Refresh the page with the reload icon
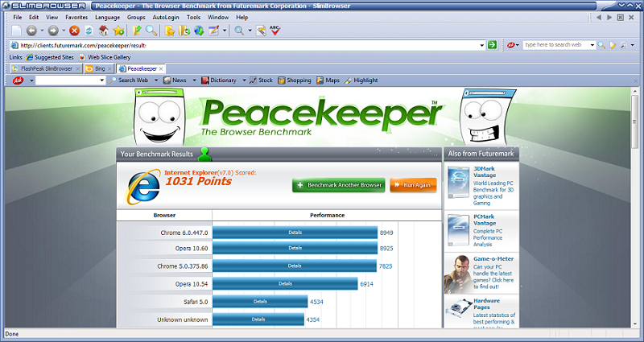 89,31
